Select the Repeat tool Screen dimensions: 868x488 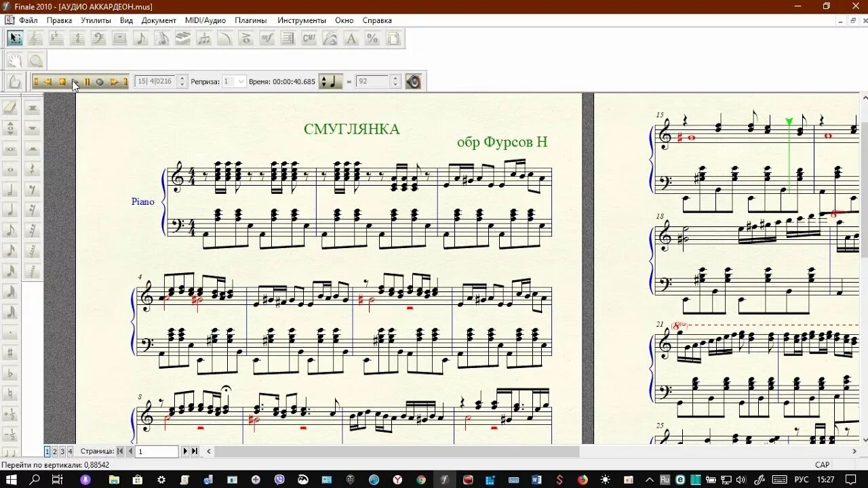pos(288,39)
